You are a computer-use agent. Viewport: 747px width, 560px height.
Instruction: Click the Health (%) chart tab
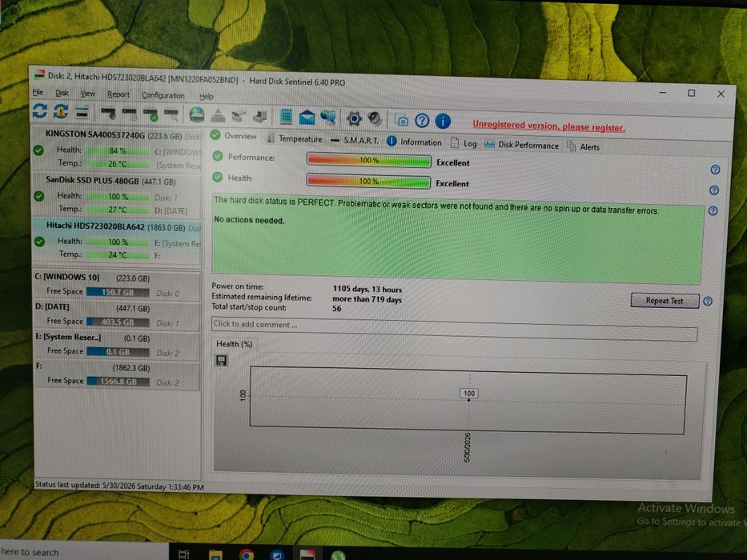pos(234,344)
